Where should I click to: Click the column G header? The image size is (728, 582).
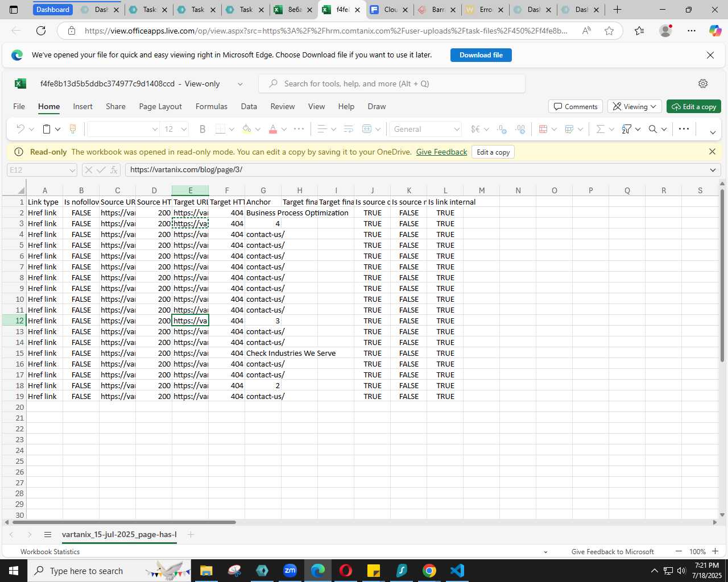click(x=263, y=190)
